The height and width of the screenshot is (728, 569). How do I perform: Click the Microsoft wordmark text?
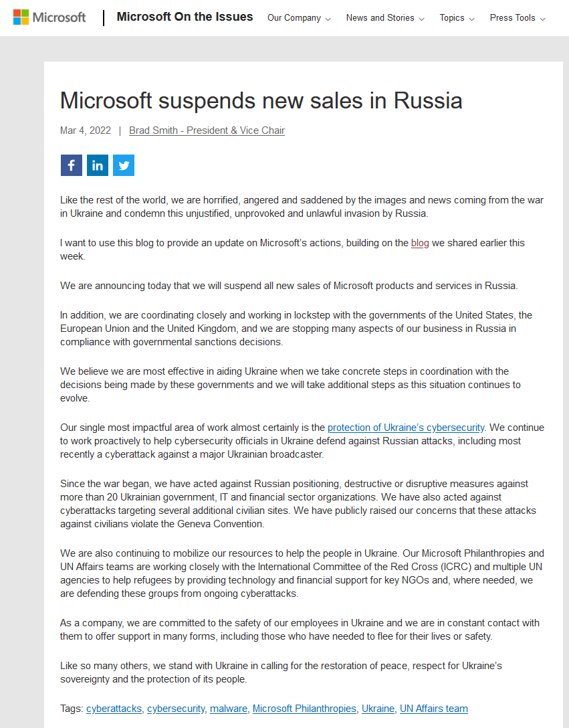[x=59, y=17]
